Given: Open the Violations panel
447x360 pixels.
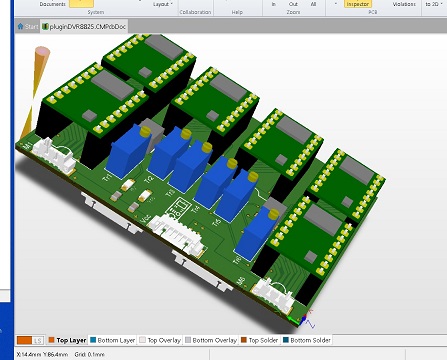Looking at the screenshot, I should (x=404, y=4).
